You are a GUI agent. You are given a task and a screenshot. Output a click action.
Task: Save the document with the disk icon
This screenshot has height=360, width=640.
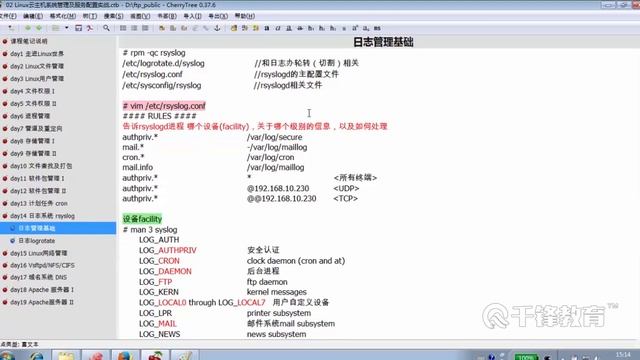coord(78,28)
